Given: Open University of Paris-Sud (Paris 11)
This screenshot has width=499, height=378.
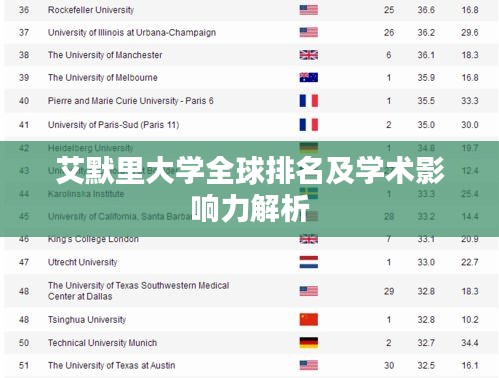Looking at the screenshot, I should 113,125.
